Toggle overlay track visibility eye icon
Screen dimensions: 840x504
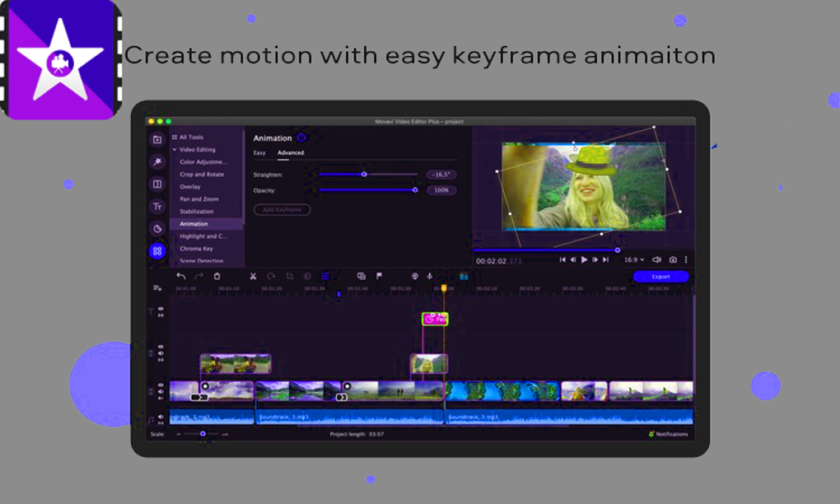(x=161, y=348)
